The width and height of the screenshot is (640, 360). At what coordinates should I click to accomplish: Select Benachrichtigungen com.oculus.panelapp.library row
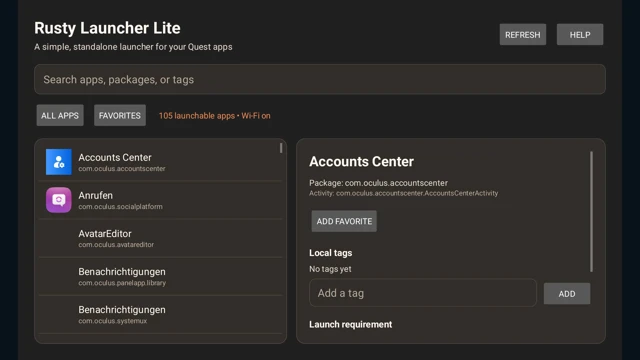(160, 276)
